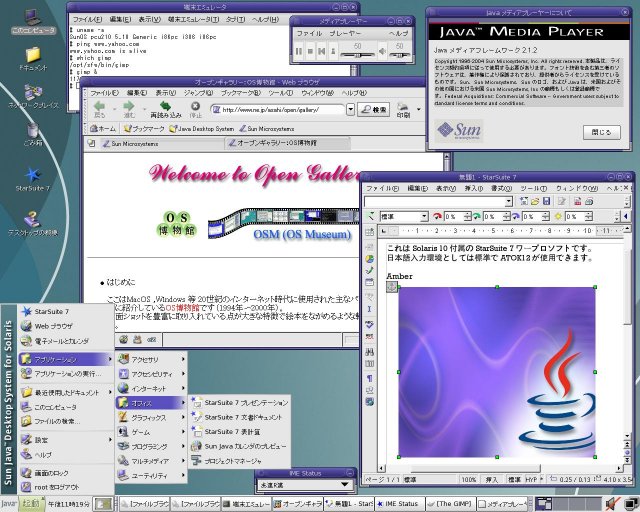Select the Java coffee cup image in document

click(497, 372)
